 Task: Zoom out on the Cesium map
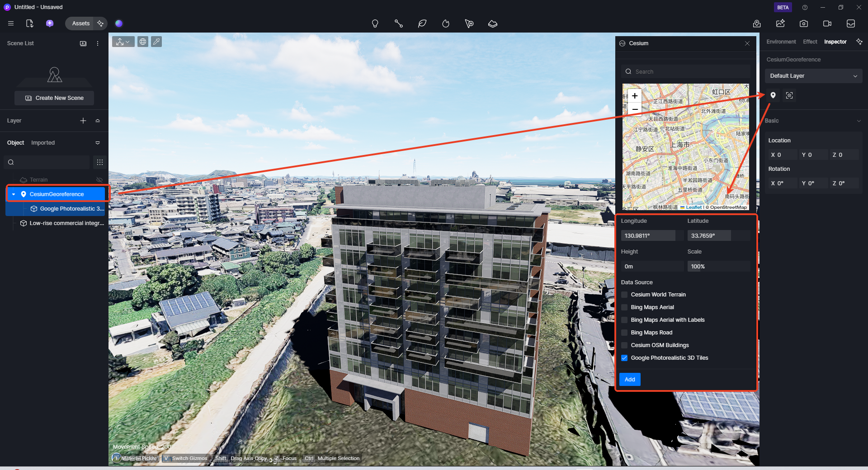click(635, 109)
